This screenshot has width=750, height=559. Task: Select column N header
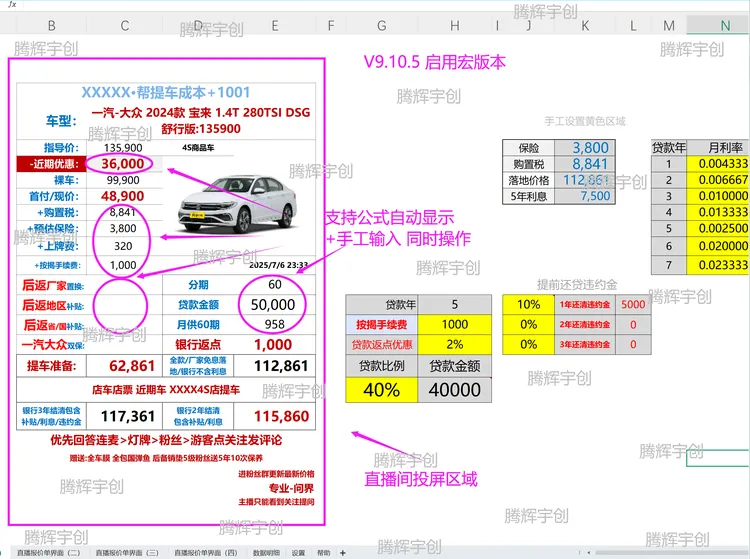click(x=724, y=25)
